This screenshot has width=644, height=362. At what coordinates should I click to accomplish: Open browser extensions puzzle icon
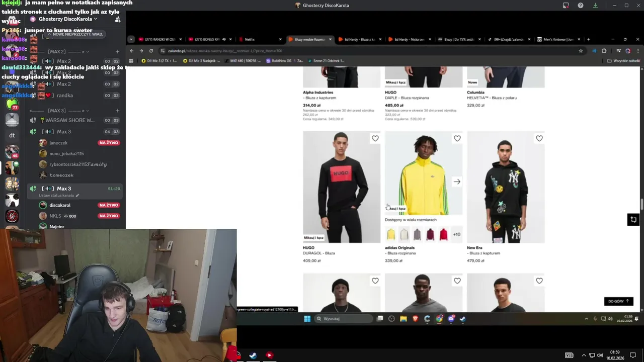click(604, 51)
